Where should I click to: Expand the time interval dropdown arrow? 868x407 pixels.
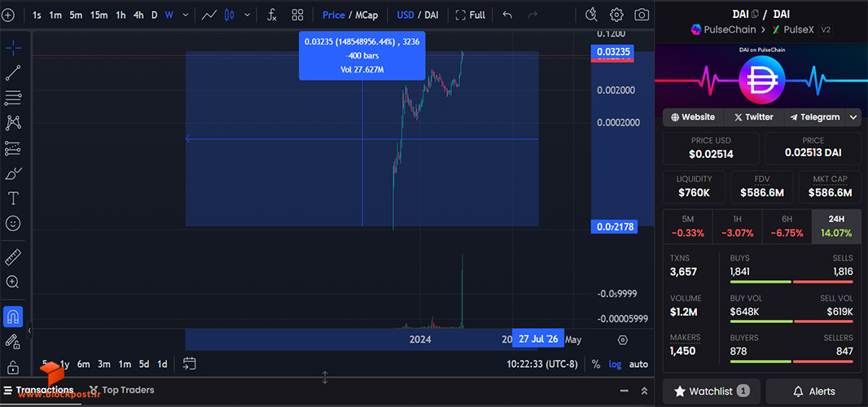[186, 15]
